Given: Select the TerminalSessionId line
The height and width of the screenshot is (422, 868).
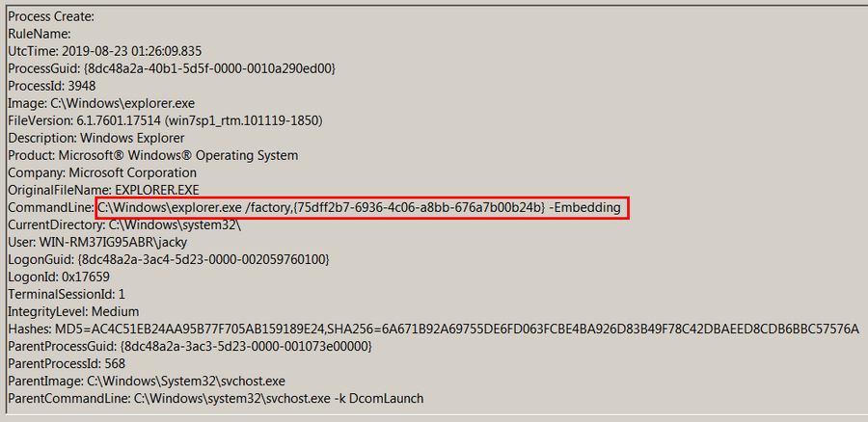Looking at the screenshot, I should click(x=67, y=294).
